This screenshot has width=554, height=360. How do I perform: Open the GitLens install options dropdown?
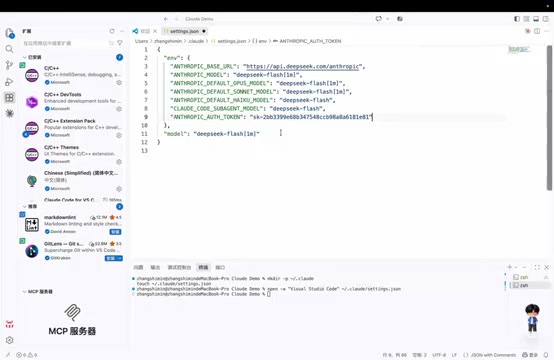pos(120,258)
